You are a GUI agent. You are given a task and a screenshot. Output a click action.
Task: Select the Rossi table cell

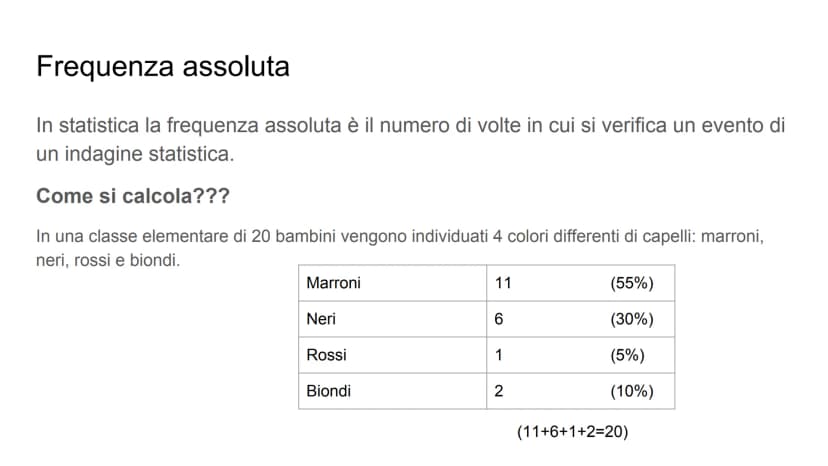[x=392, y=355]
